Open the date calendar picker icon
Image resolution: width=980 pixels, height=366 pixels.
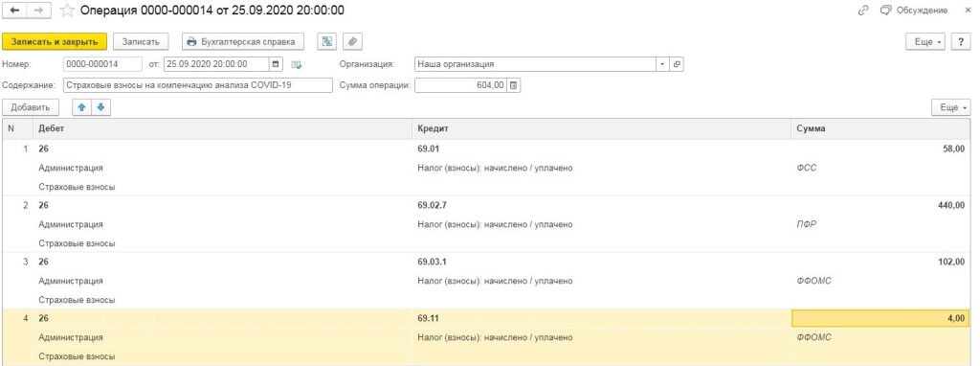click(x=276, y=64)
